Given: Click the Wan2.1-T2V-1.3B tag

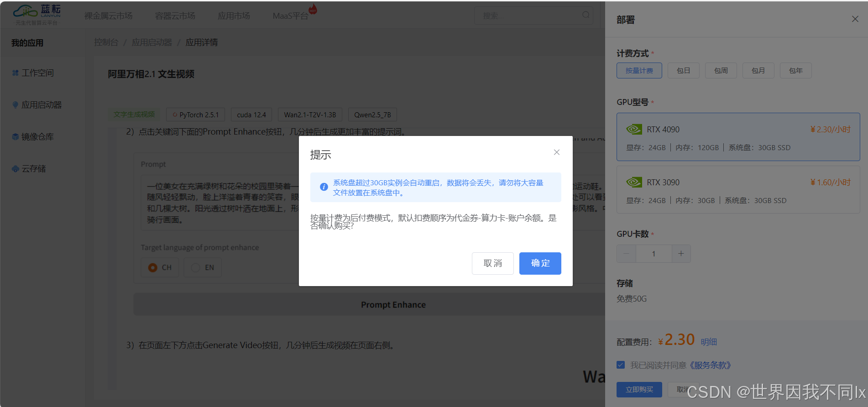Looking at the screenshot, I should click(310, 115).
